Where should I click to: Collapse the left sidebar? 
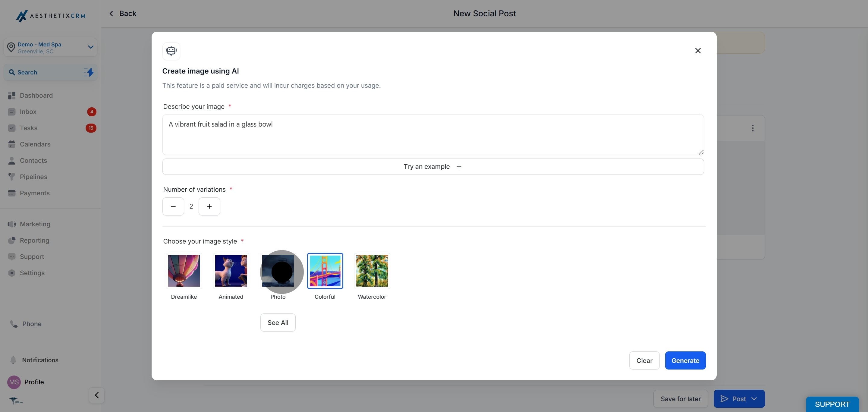tap(96, 395)
